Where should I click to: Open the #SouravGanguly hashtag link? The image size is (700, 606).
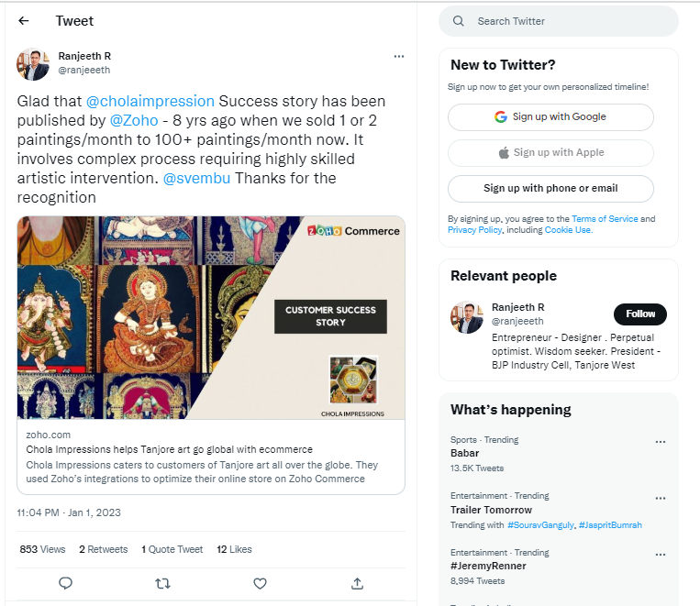click(x=540, y=524)
